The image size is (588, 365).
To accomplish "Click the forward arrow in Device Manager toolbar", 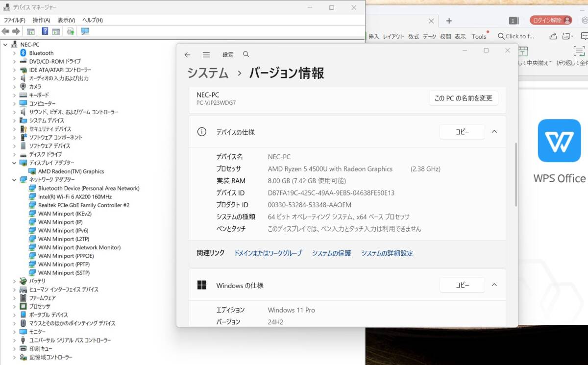I will [x=16, y=31].
